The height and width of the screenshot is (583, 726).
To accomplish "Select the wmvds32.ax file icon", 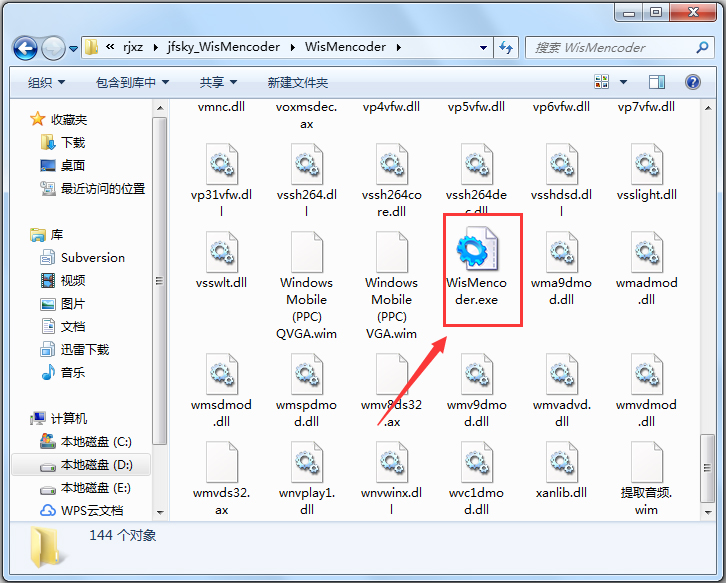I will coord(222,462).
